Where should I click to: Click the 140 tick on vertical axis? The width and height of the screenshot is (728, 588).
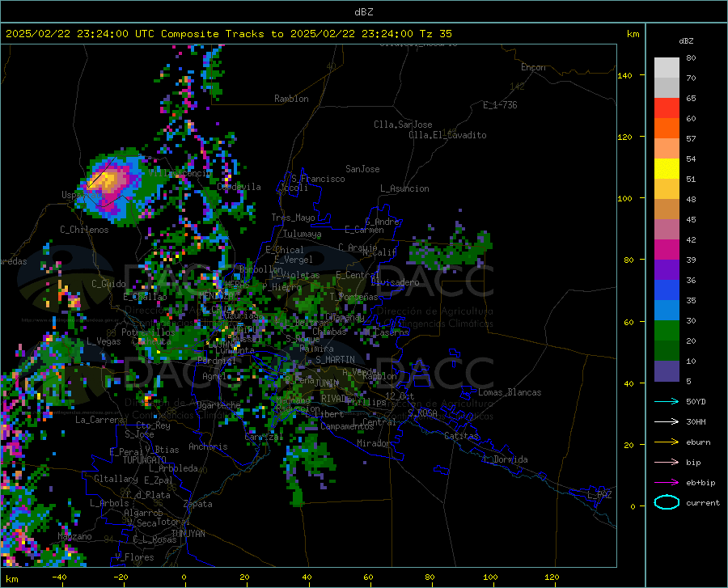pyautogui.click(x=624, y=75)
